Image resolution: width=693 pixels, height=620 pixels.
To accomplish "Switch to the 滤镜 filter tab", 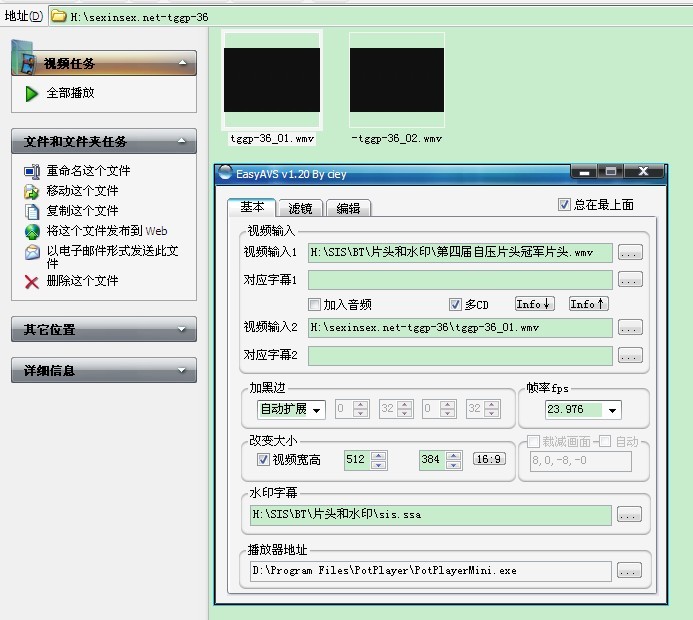I will pos(301,208).
